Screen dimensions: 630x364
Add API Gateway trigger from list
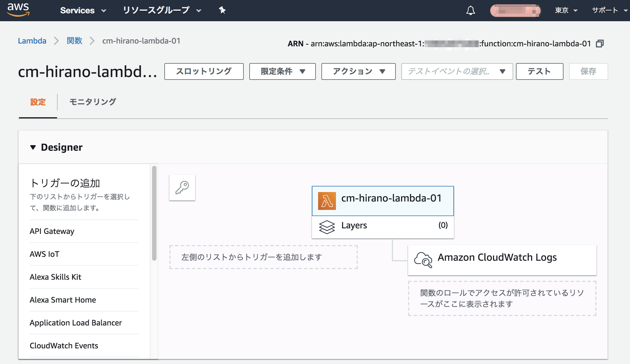tap(84, 231)
